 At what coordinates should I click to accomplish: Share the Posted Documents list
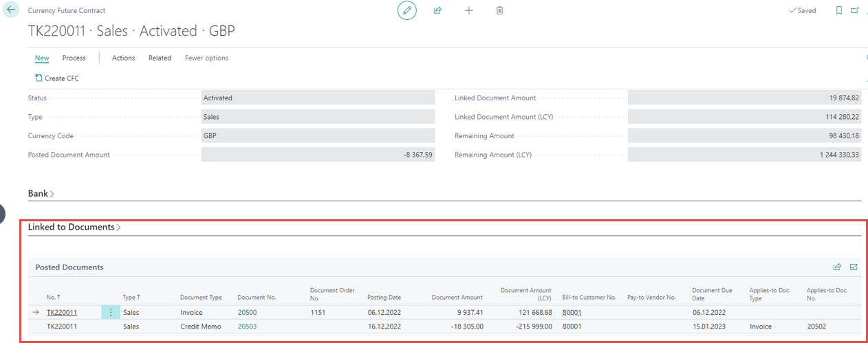point(837,267)
